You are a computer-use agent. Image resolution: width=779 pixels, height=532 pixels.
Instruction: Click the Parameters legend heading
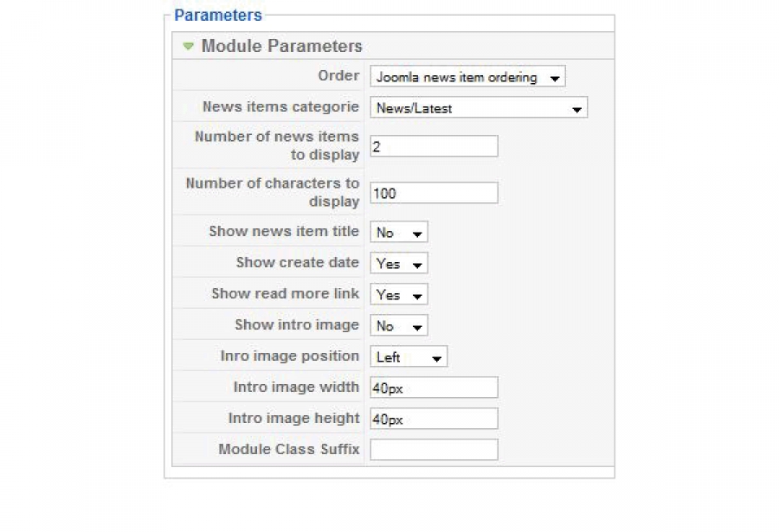(x=218, y=15)
